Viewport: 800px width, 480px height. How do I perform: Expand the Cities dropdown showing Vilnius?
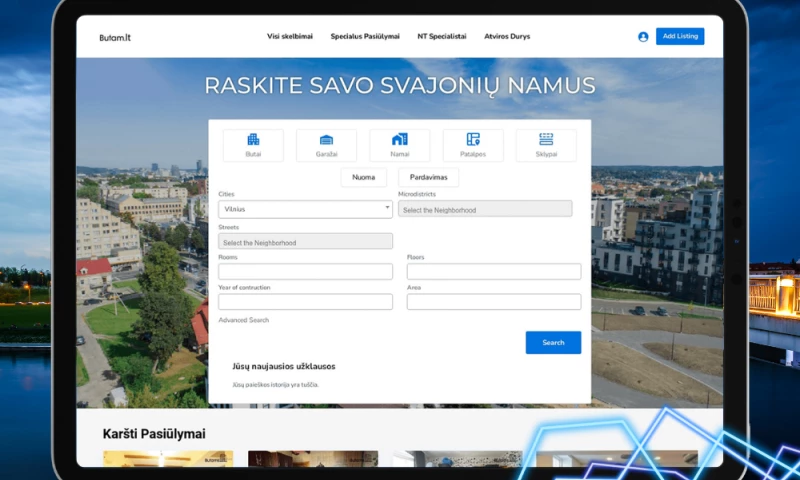coord(305,209)
